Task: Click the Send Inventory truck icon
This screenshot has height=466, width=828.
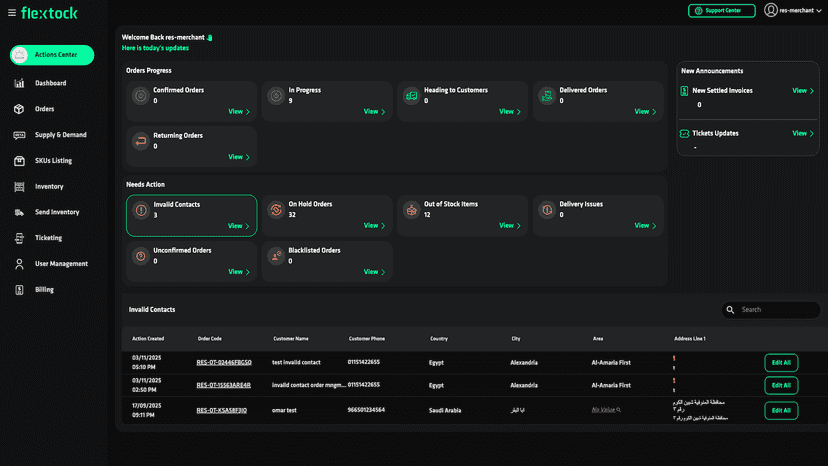Action: (x=19, y=212)
